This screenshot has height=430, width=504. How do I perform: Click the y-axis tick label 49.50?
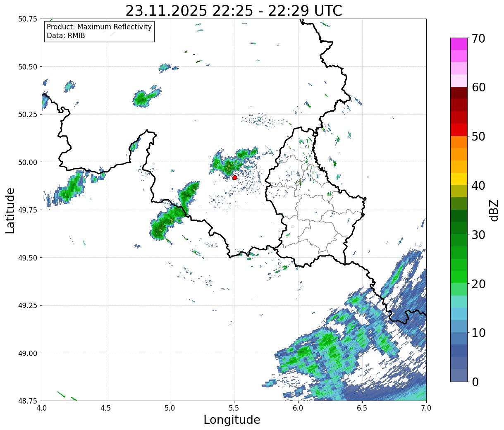(28, 258)
